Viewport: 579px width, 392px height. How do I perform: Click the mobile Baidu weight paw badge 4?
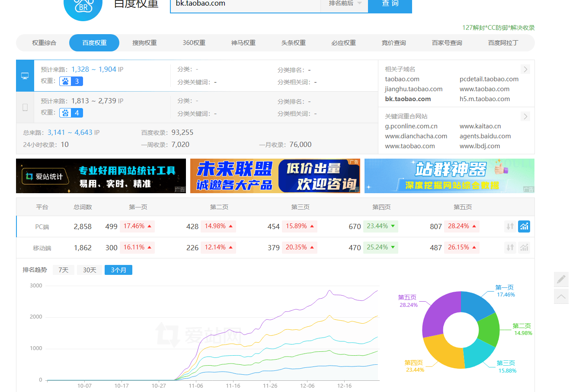(71, 113)
